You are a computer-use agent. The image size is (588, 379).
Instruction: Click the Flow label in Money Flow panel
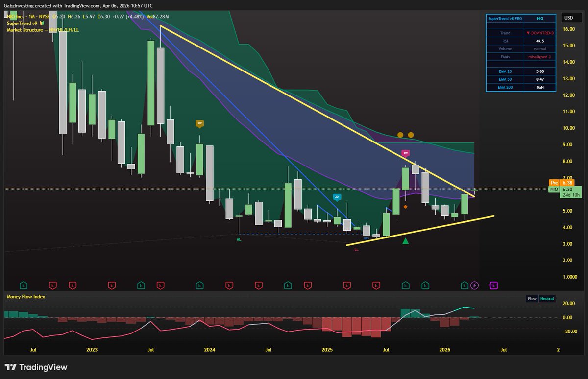[532, 298]
